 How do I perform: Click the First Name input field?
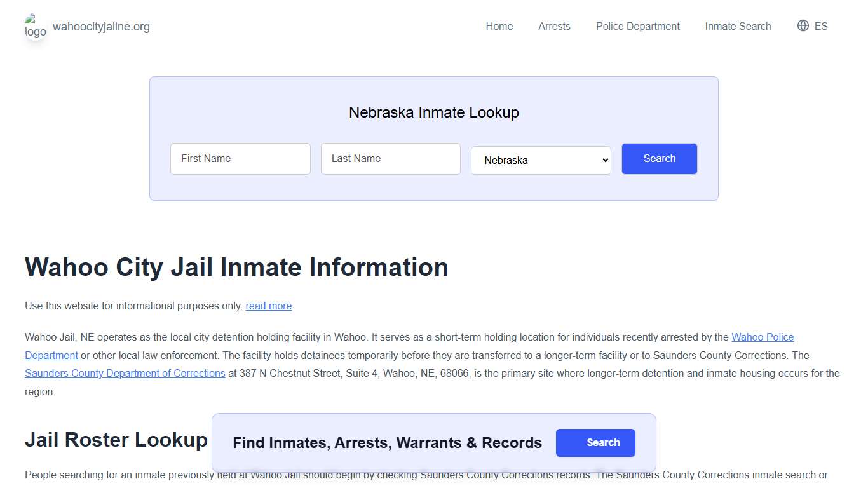(240, 158)
